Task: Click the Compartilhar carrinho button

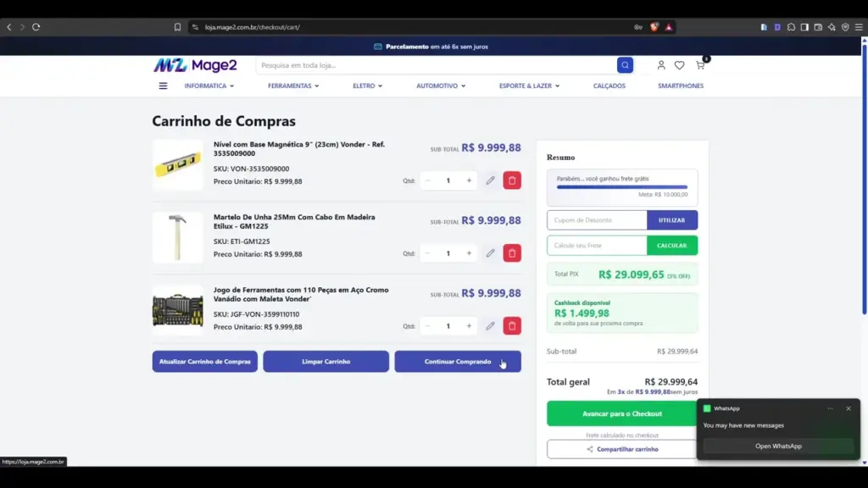Action: [x=622, y=449]
